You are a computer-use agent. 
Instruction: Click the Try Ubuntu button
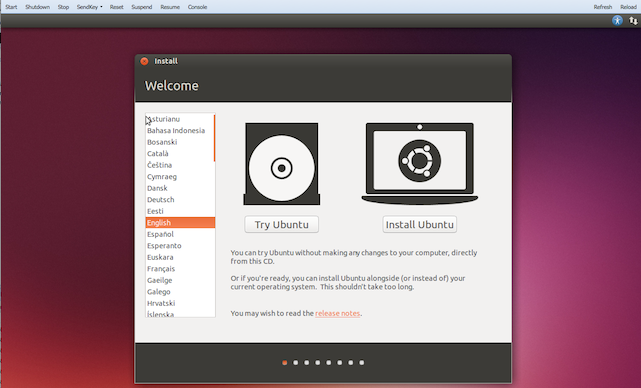(282, 224)
